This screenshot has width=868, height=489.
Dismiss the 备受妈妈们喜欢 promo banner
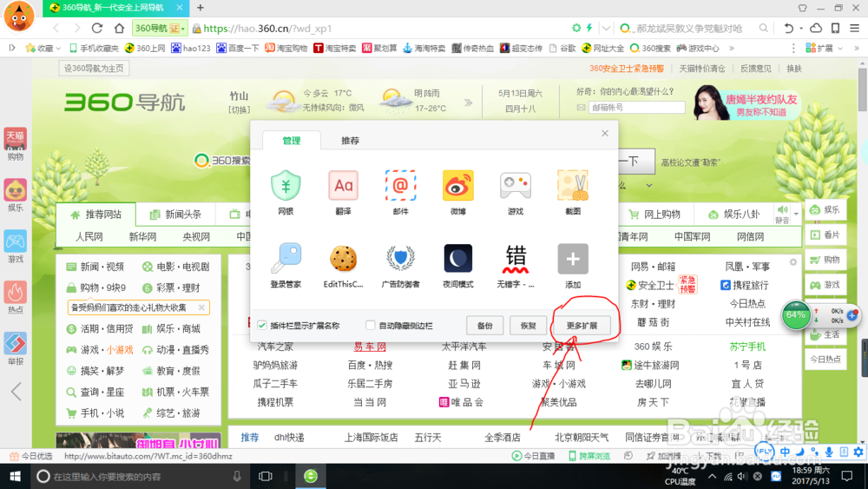pos(201,307)
